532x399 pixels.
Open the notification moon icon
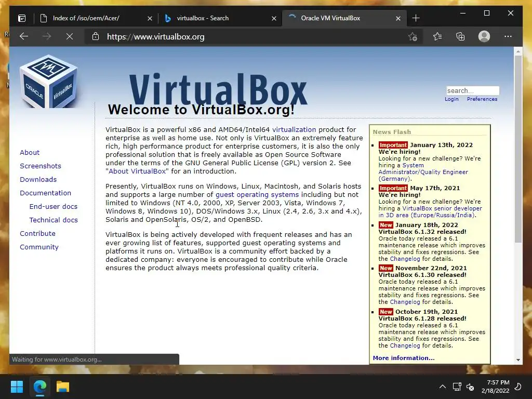[x=518, y=387]
